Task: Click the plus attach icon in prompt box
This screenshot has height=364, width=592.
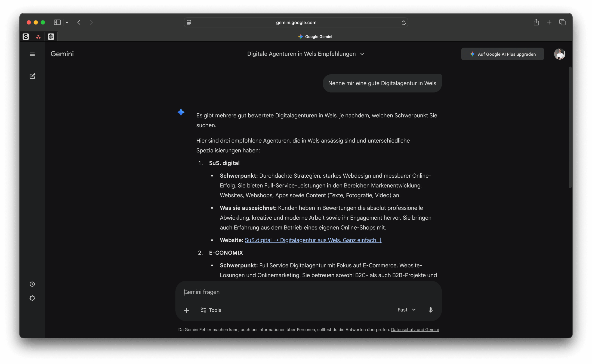Action: pos(186,310)
